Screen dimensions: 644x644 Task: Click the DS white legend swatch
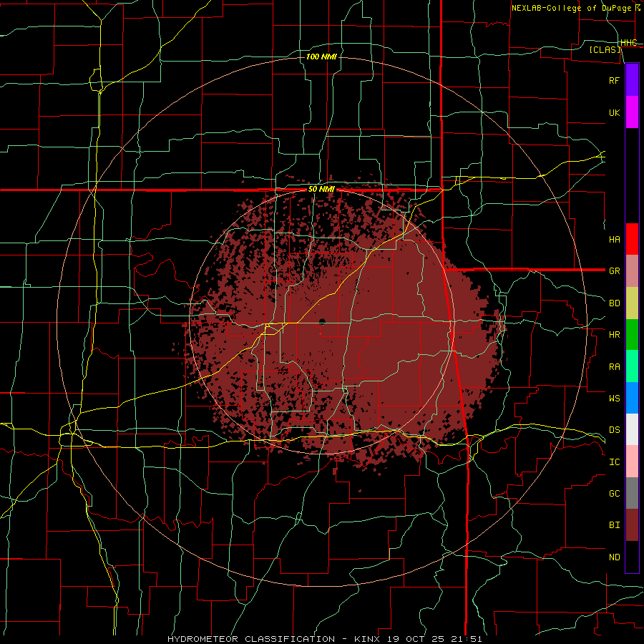click(x=632, y=429)
